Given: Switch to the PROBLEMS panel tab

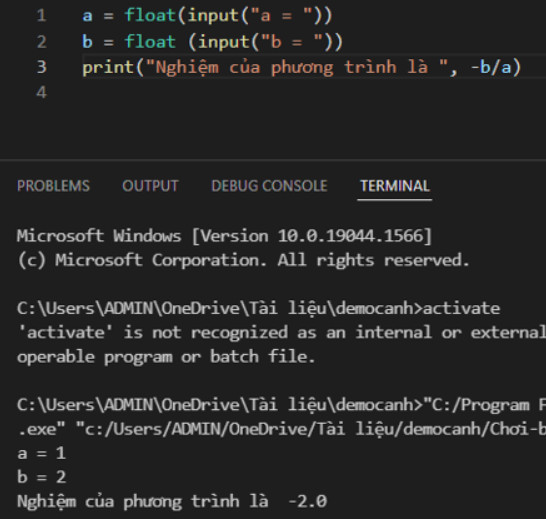Looking at the screenshot, I should coord(53,186).
